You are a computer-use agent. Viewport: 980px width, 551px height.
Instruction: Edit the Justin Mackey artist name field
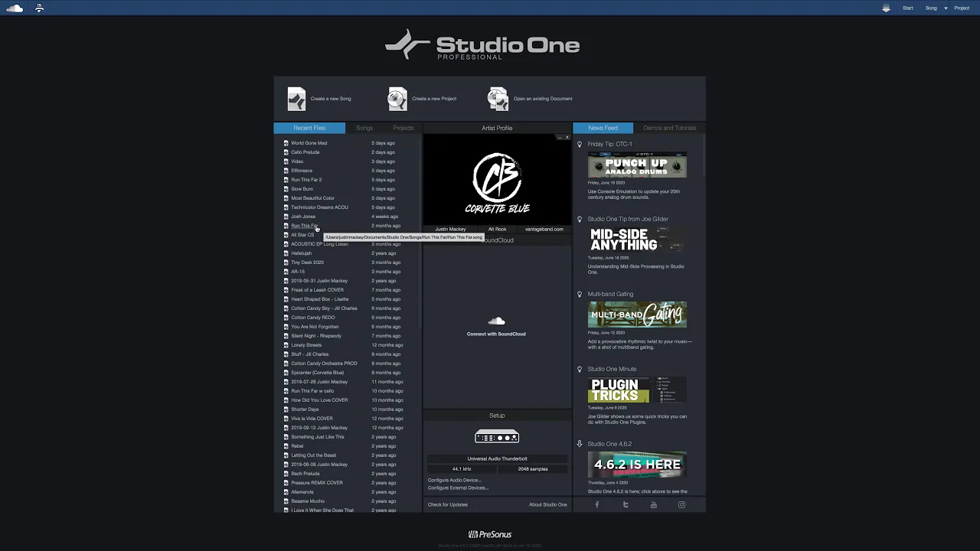click(x=450, y=229)
